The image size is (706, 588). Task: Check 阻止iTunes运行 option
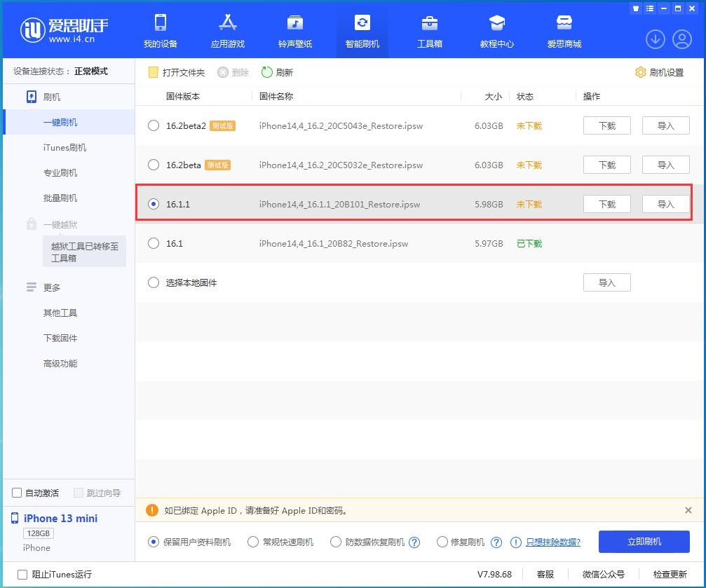pos(22,574)
